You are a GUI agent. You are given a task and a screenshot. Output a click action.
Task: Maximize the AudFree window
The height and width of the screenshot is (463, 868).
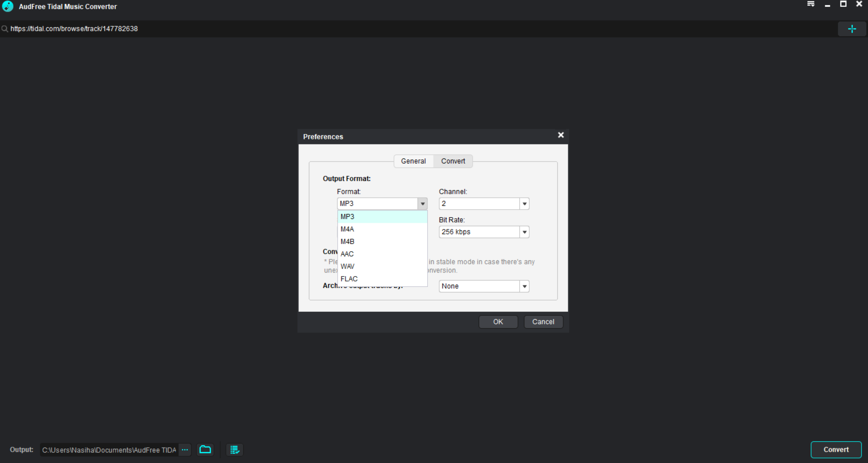(x=843, y=4)
